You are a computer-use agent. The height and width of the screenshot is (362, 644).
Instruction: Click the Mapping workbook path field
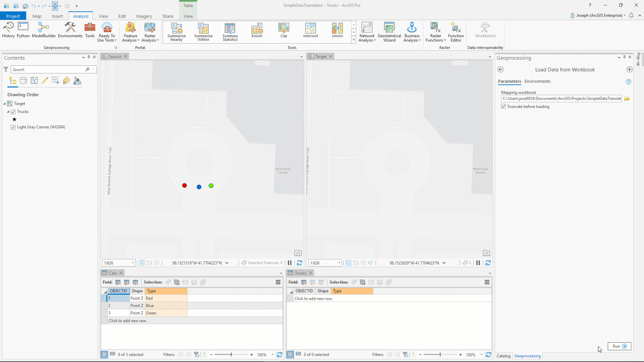[561, 99]
